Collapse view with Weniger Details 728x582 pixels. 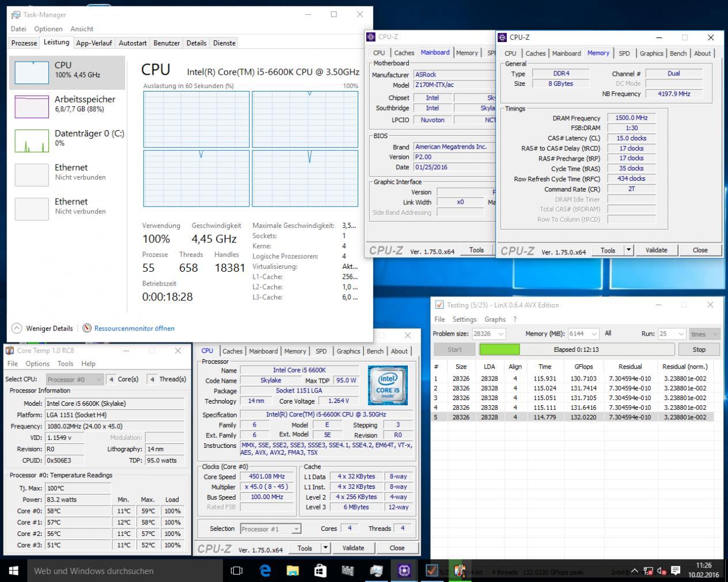click(x=42, y=328)
